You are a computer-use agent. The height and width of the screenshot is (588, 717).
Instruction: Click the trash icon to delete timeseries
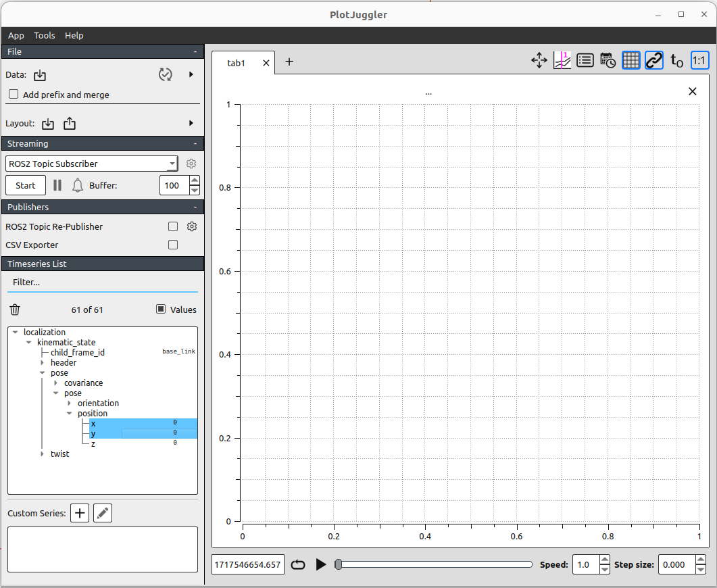[x=15, y=310]
